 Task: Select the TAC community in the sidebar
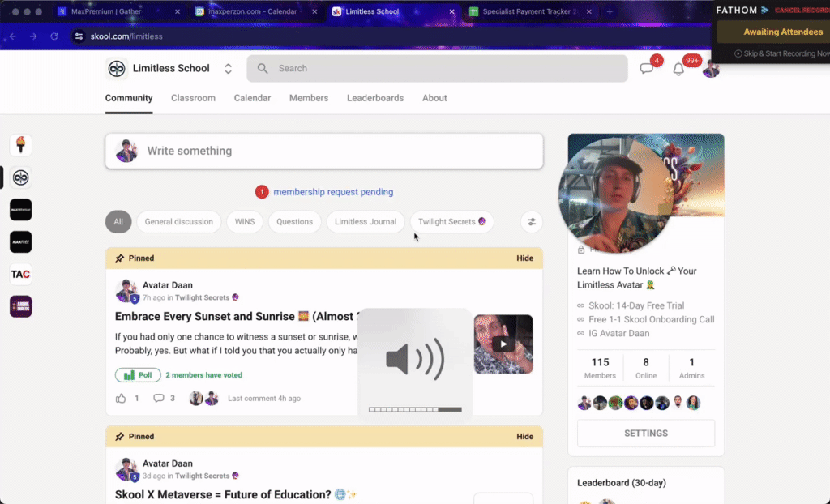pyautogui.click(x=20, y=274)
